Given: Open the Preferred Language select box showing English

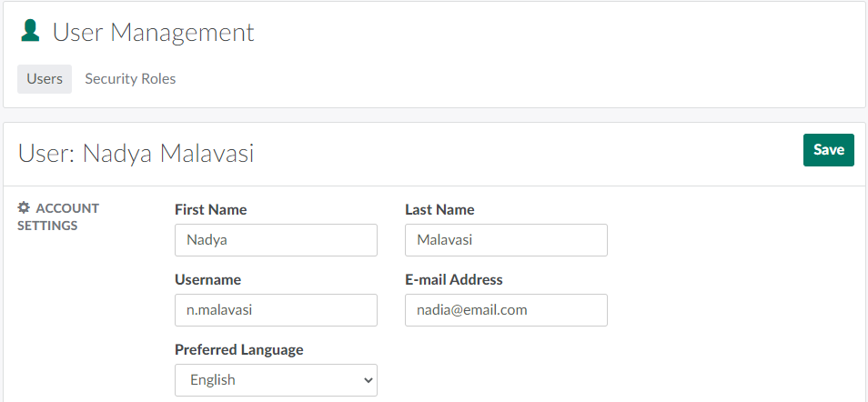Looking at the screenshot, I should (x=276, y=380).
